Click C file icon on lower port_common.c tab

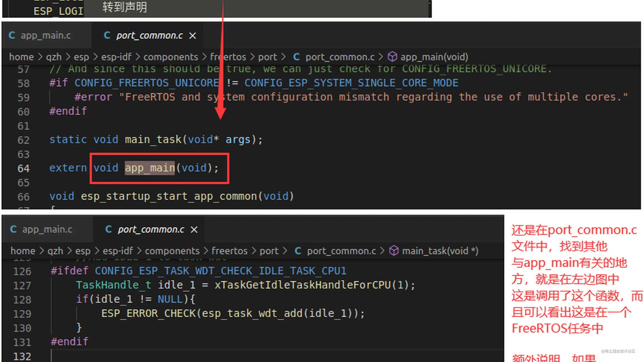click(x=108, y=229)
